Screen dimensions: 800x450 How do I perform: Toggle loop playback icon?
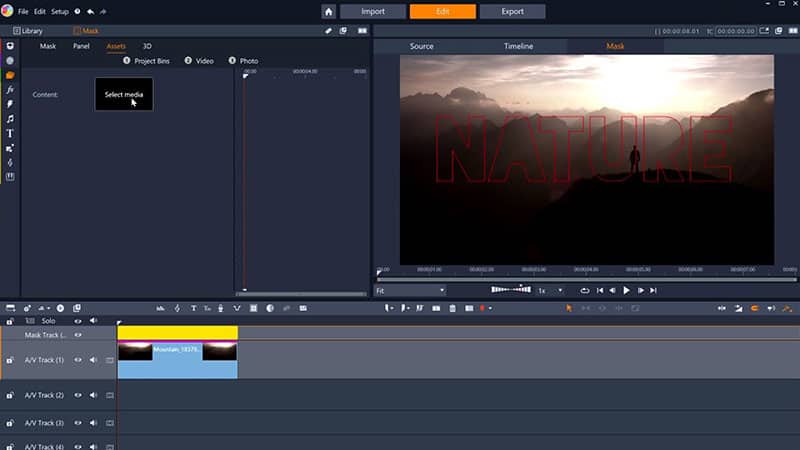point(585,290)
